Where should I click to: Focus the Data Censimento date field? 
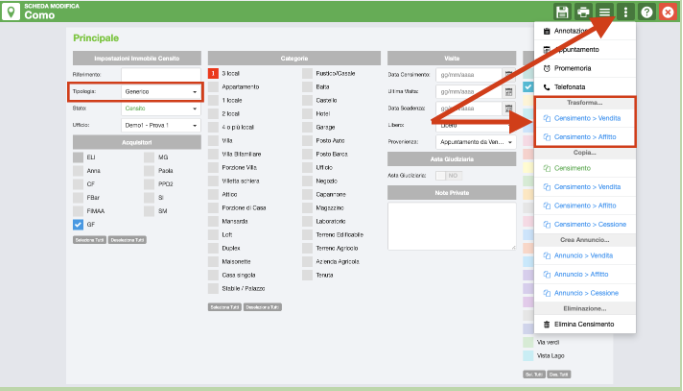tap(469, 75)
